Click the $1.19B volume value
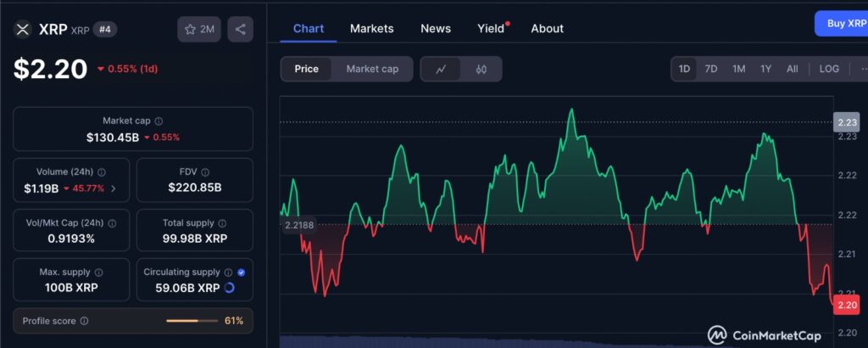The width and height of the screenshot is (868, 348). (42, 188)
